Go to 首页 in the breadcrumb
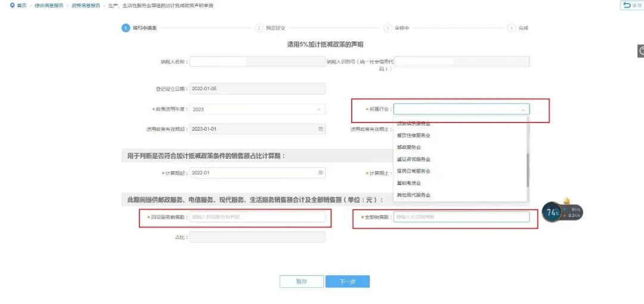Screen dimensions: 644x304 22,6
